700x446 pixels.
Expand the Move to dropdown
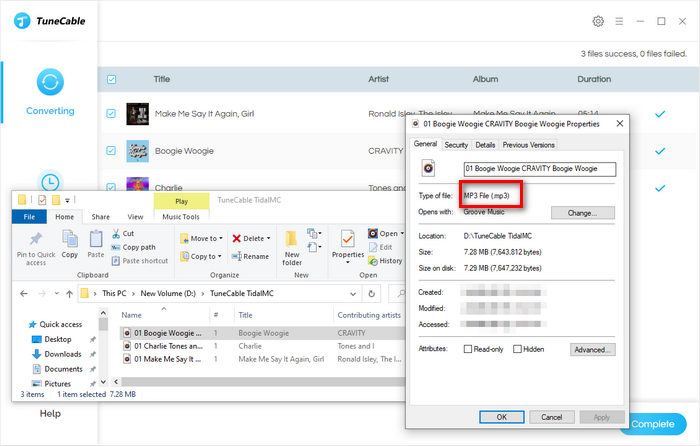(221, 238)
